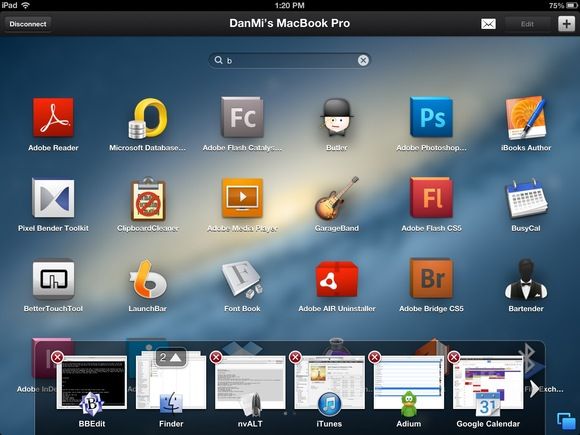Focus the app search field
This screenshot has height=435, width=580.
(290, 60)
